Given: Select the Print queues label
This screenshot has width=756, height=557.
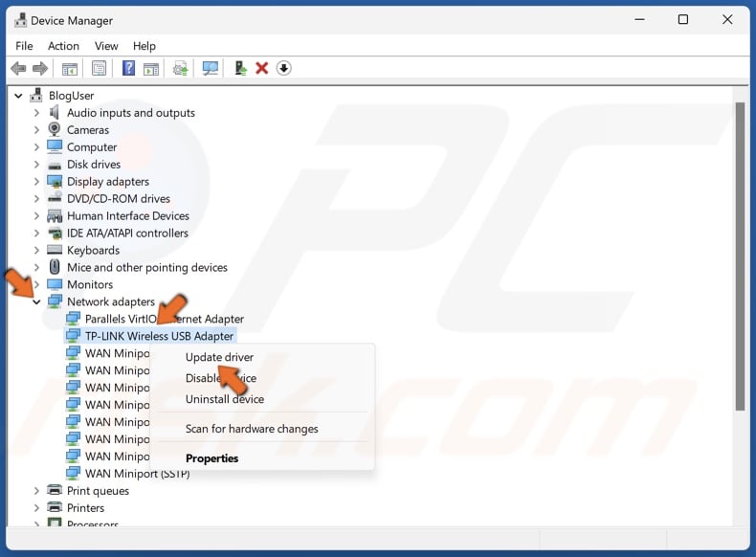Looking at the screenshot, I should coord(98,490).
